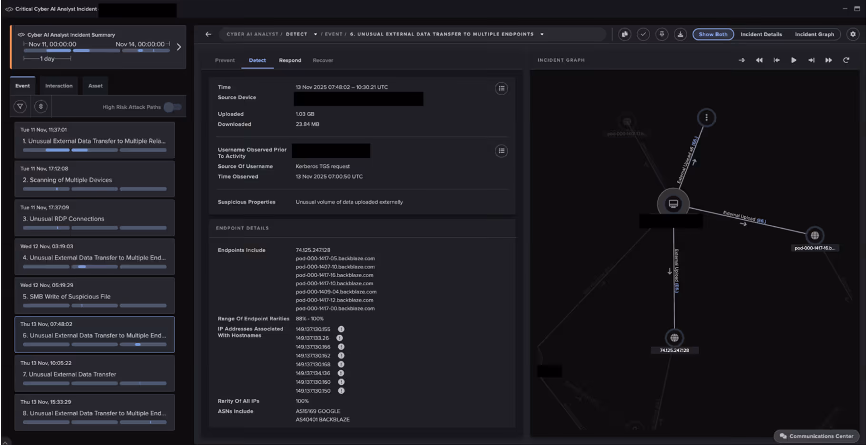Select event 2 Scanning of Multiple Devices
This screenshot has width=868, height=445.
(95, 179)
